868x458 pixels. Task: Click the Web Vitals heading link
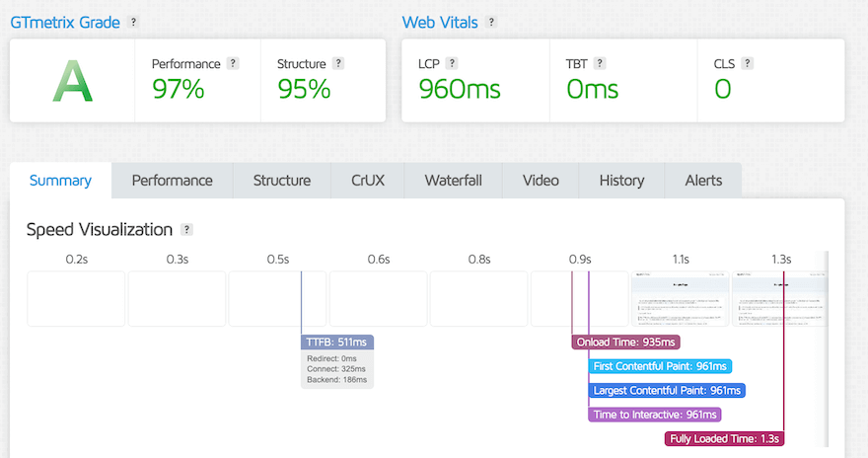coord(440,23)
